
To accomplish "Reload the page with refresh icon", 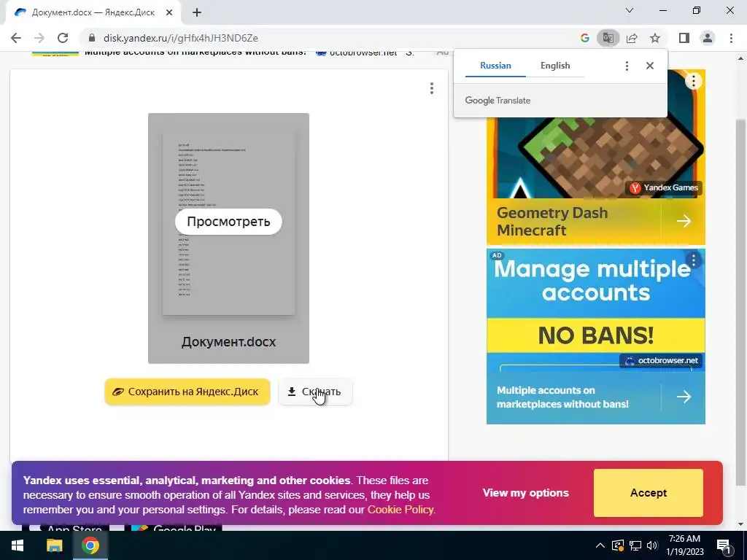I will [x=63, y=38].
